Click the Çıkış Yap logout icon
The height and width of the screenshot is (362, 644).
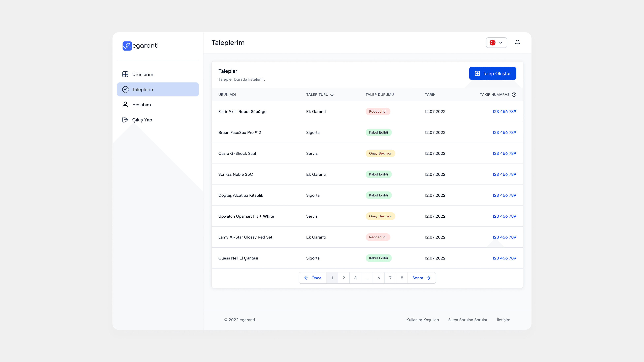[125, 120]
